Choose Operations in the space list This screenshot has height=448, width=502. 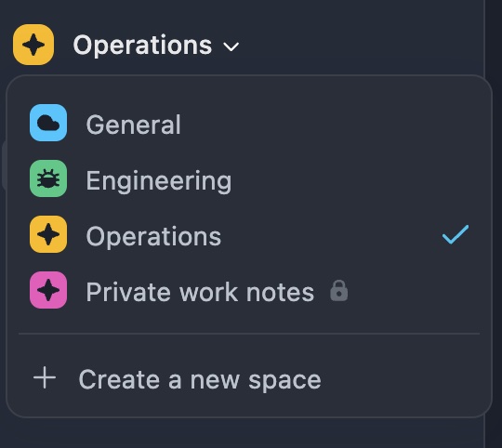(249, 234)
